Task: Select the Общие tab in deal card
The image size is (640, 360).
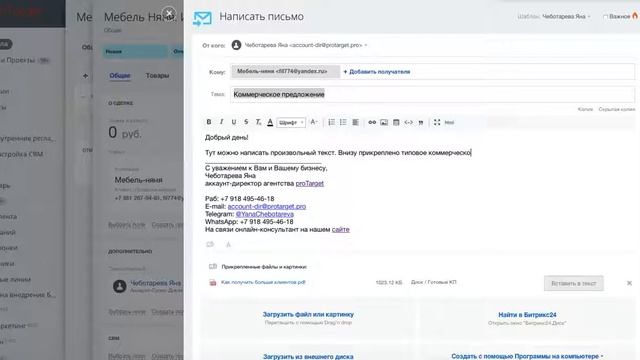Action: pyautogui.click(x=120, y=76)
